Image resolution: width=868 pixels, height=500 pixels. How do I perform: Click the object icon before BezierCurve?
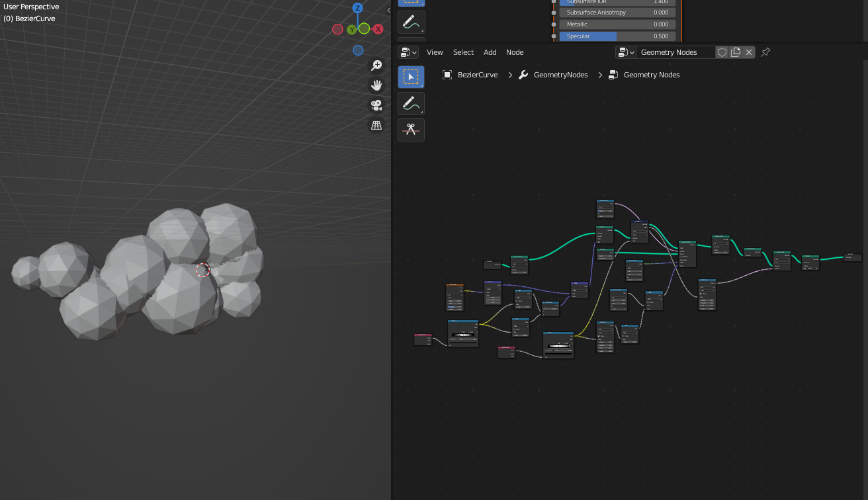[447, 75]
